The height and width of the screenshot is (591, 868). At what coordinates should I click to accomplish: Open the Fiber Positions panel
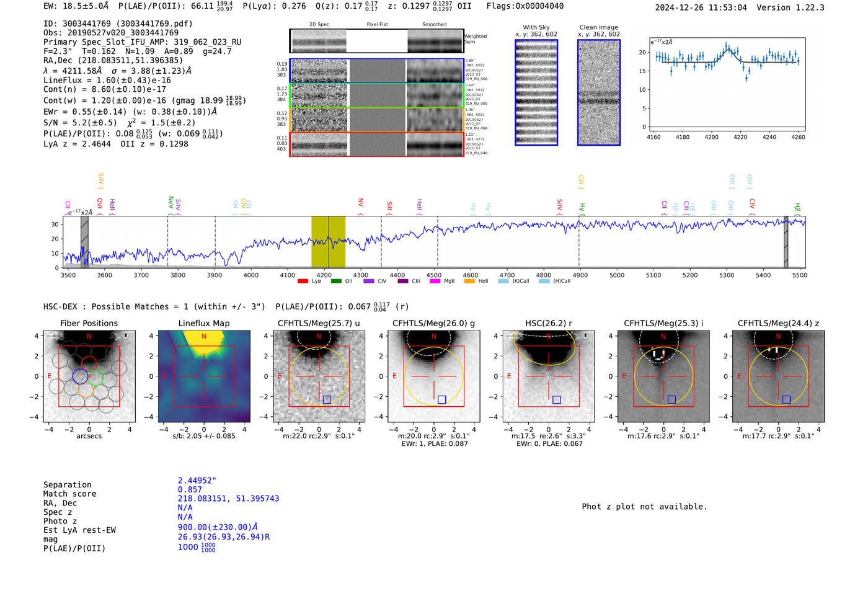pos(89,376)
